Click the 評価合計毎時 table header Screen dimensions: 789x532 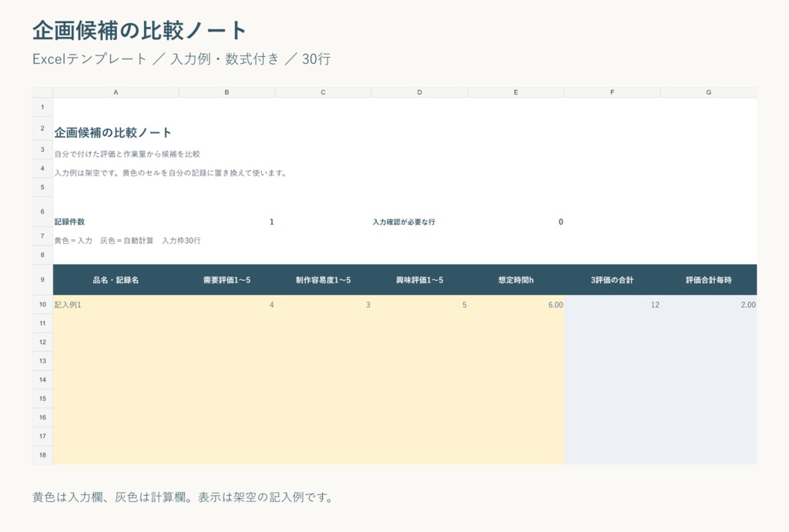click(709, 280)
